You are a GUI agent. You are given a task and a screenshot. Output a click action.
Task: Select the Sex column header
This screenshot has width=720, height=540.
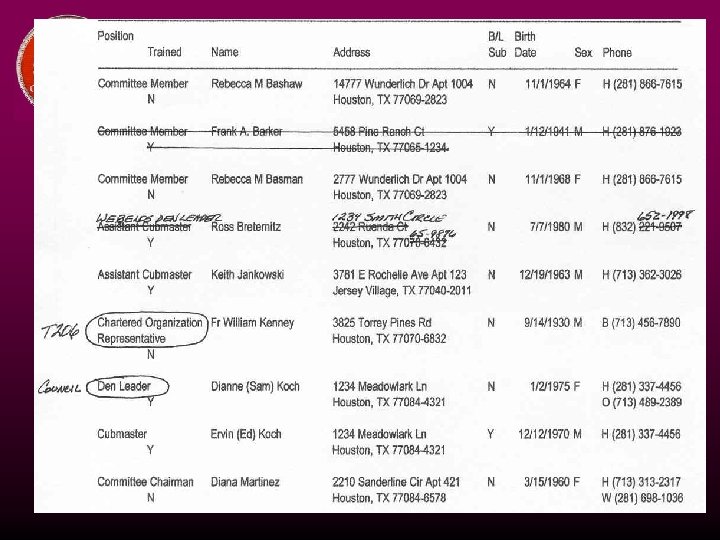(x=583, y=53)
